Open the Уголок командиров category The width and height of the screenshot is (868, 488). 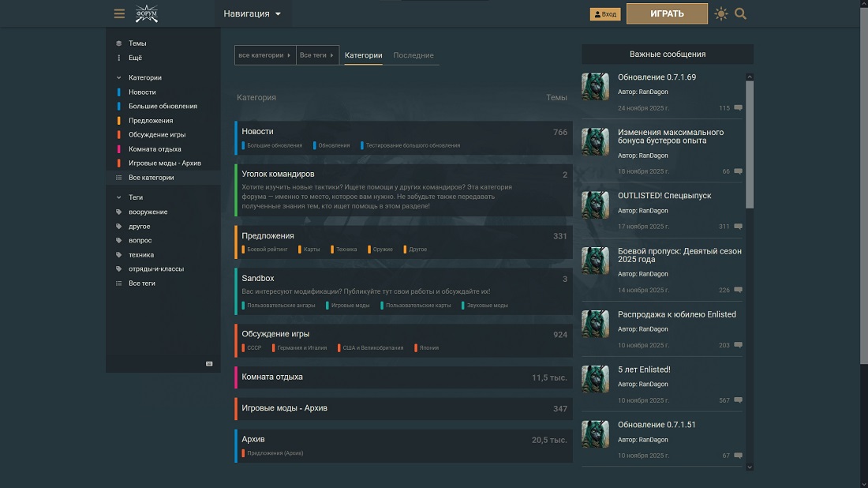278,174
